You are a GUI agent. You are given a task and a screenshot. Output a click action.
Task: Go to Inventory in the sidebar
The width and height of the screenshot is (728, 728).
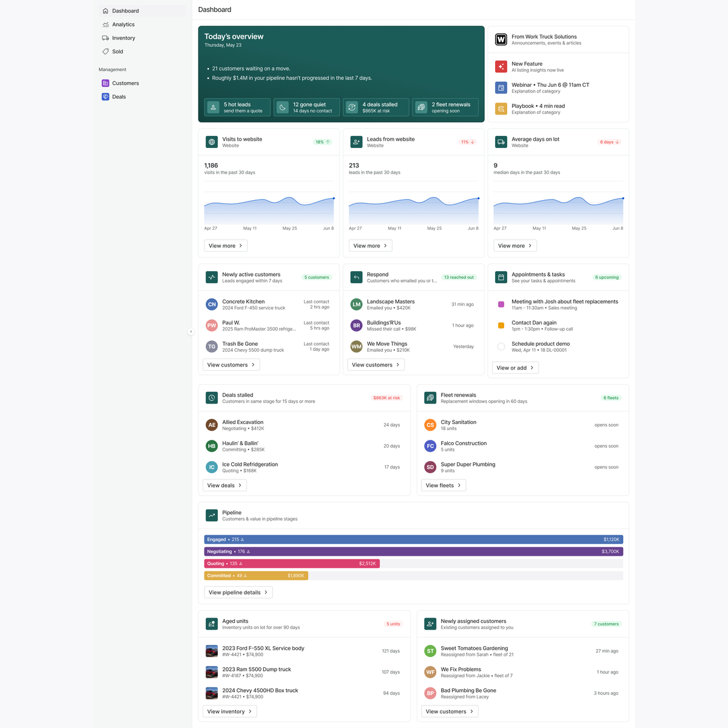tap(142, 38)
